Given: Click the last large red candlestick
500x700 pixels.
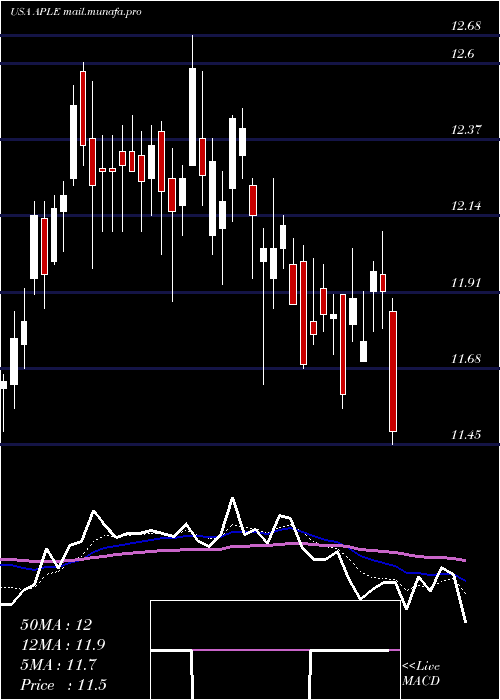Looking at the screenshot, I should (393, 371).
